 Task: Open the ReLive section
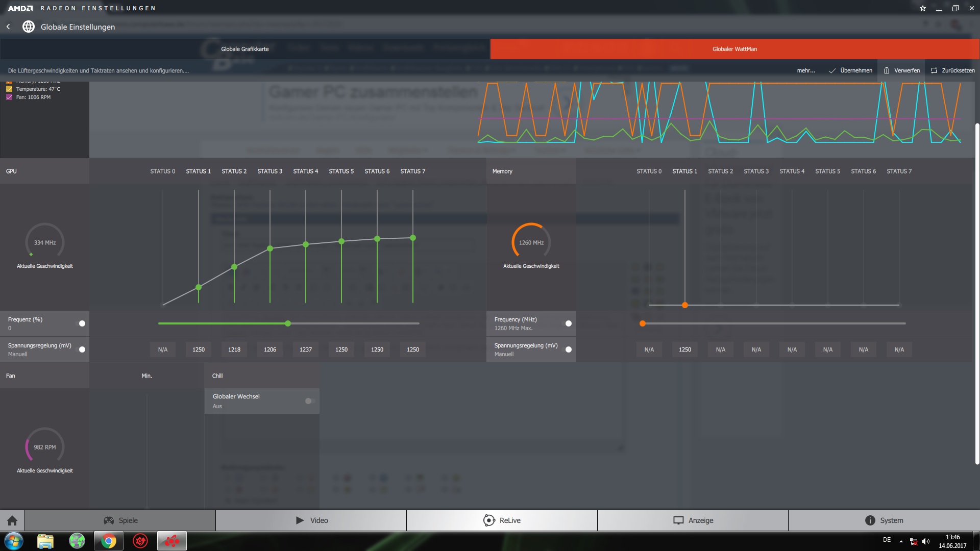click(502, 520)
